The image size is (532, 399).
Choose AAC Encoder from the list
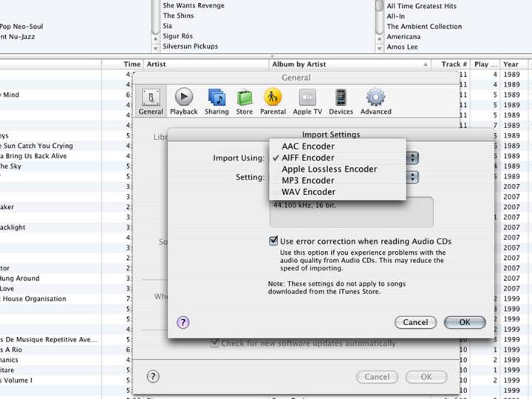click(338, 146)
